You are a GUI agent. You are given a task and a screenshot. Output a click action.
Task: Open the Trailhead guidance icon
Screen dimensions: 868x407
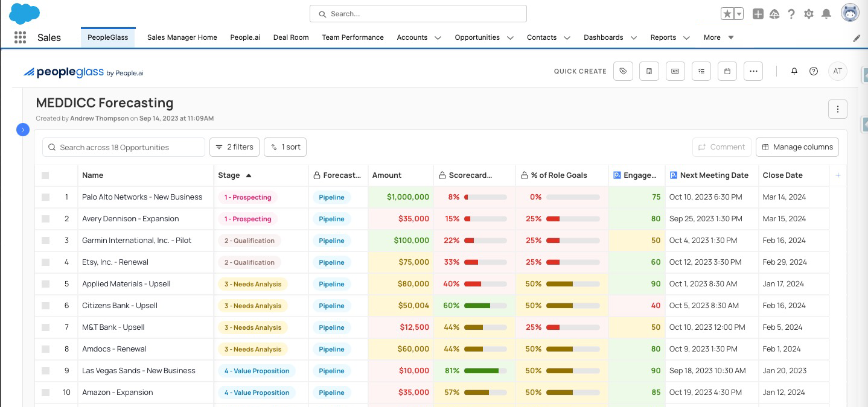point(775,14)
